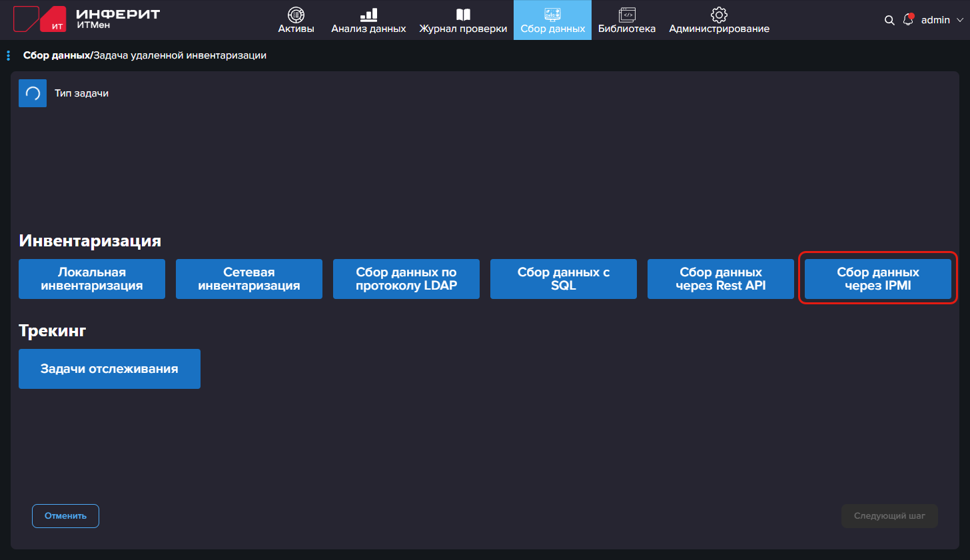Open the Администрирование gear icon
The height and width of the screenshot is (560, 970).
point(719,15)
